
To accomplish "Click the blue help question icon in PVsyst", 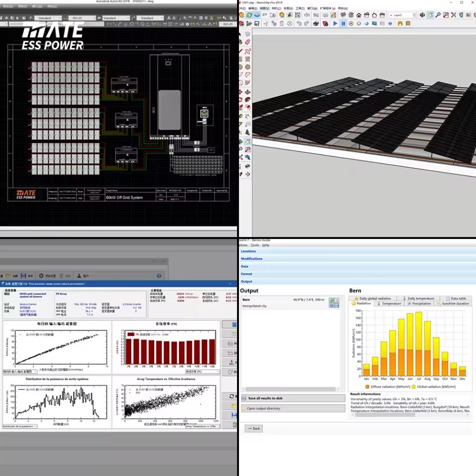I will [x=159, y=276].
